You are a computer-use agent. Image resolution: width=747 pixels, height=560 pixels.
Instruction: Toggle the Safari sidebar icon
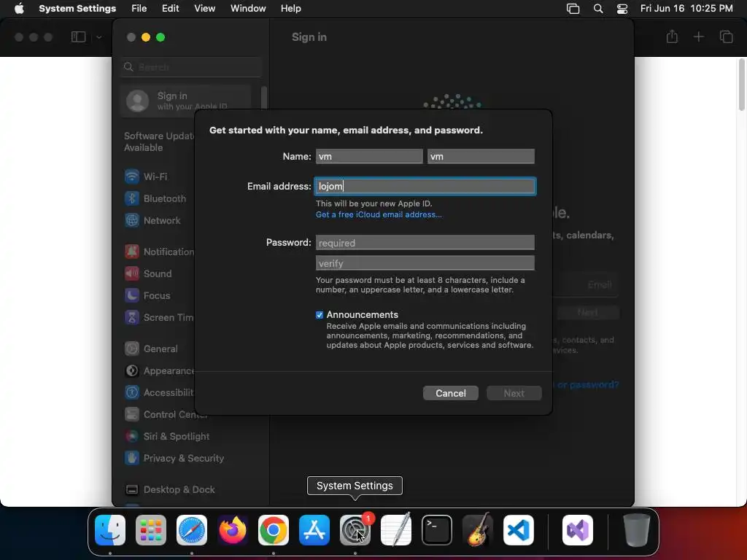point(79,36)
